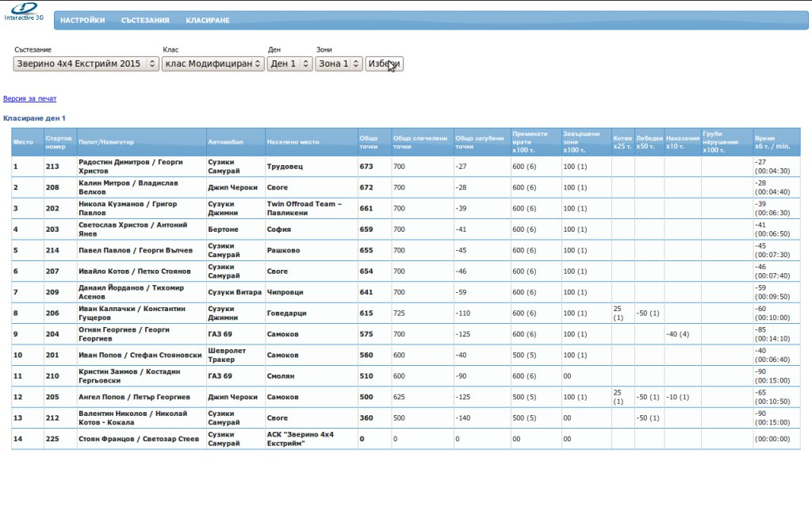812x508 pixels.
Task: Click the Общо точки column header
Action: click(369, 142)
